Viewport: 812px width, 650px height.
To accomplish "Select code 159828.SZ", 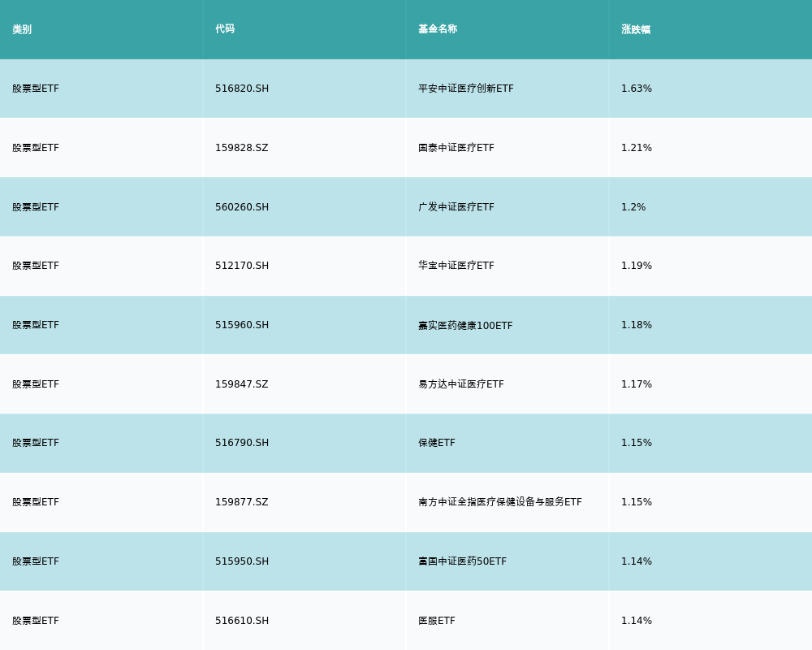I will point(242,148).
